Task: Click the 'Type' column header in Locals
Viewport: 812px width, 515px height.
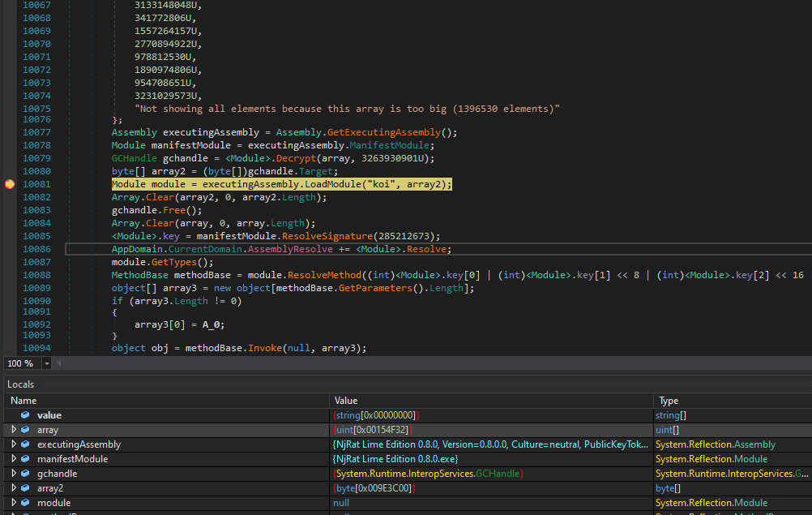Action: 669,401
